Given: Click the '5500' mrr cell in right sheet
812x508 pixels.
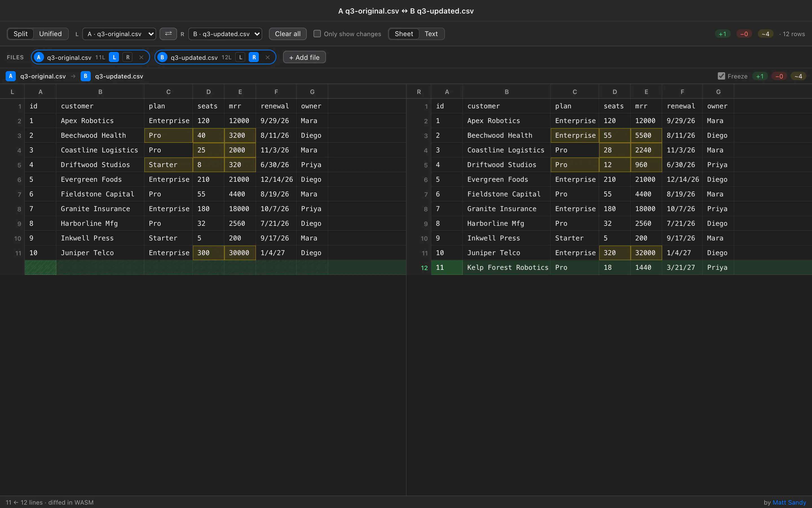Looking at the screenshot, I should [x=646, y=135].
